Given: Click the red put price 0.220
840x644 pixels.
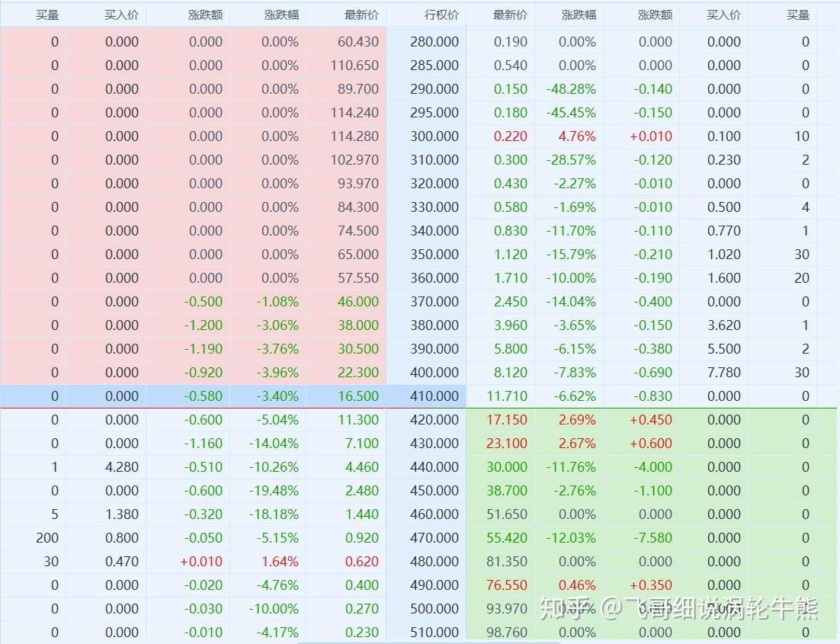Looking at the screenshot, I should pos(511,136).
